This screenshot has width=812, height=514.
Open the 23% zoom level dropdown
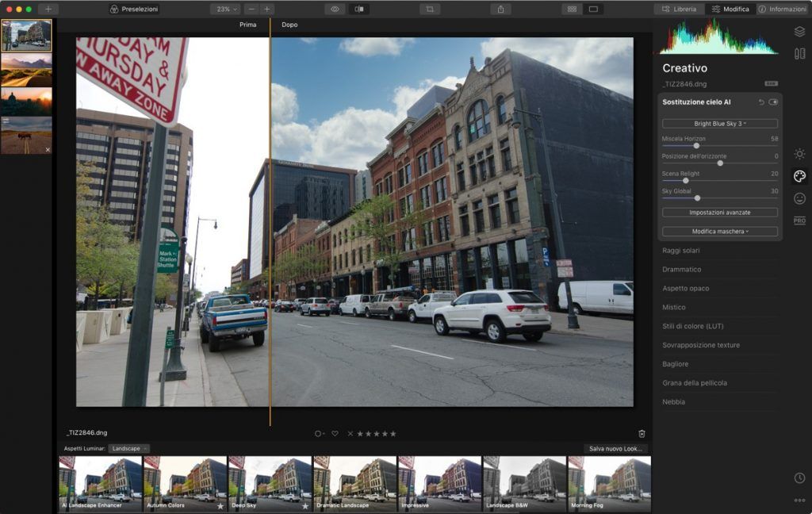[225, 9]
